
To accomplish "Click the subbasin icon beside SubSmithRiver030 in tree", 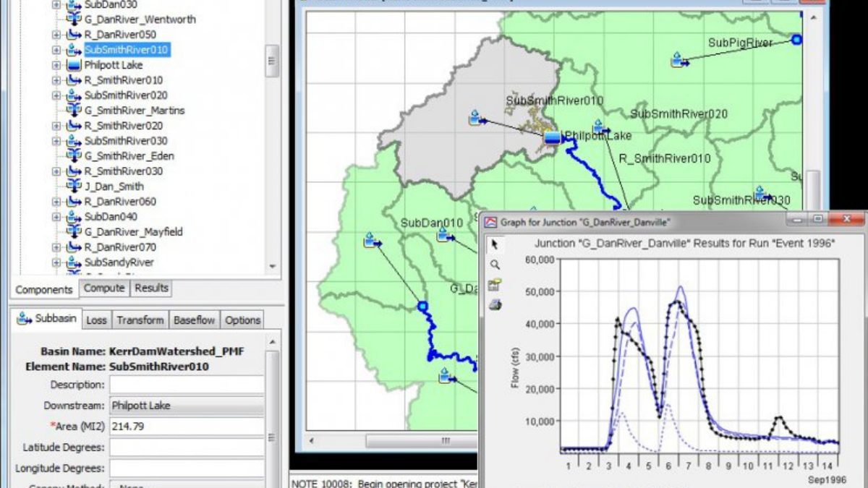I will (x=74, y=141).
